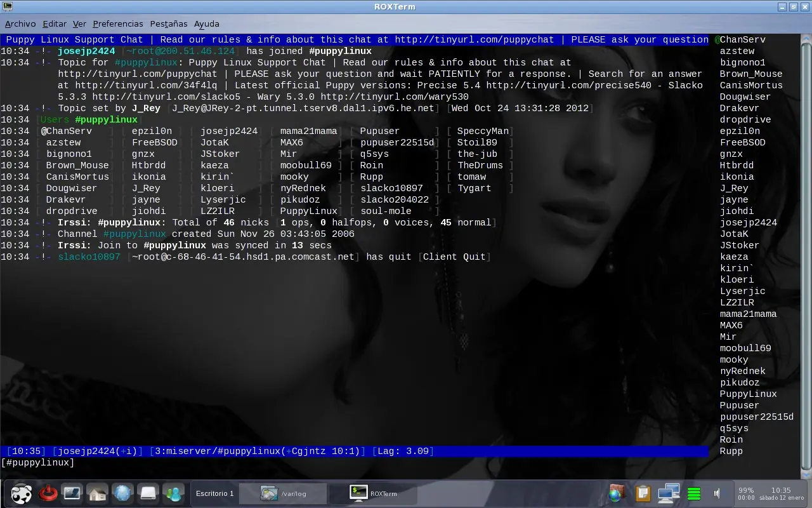
Task: Click Stoil89 in the users table
Action: (477, 142)
